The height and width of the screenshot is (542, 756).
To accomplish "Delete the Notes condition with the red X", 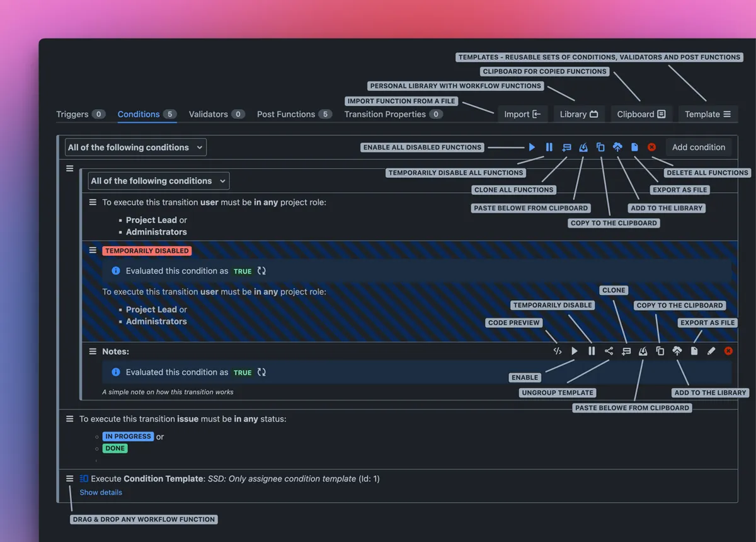I will tap(729, 351).
